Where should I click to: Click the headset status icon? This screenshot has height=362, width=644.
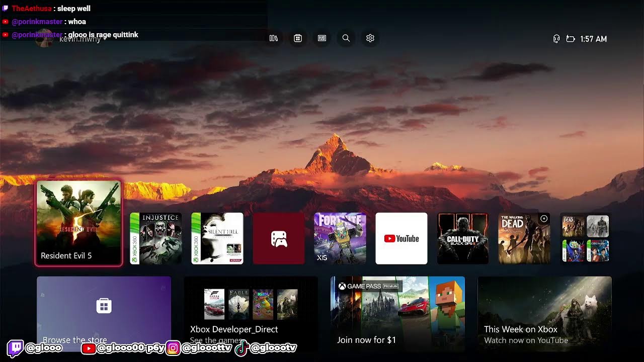(x=556, y=39)
